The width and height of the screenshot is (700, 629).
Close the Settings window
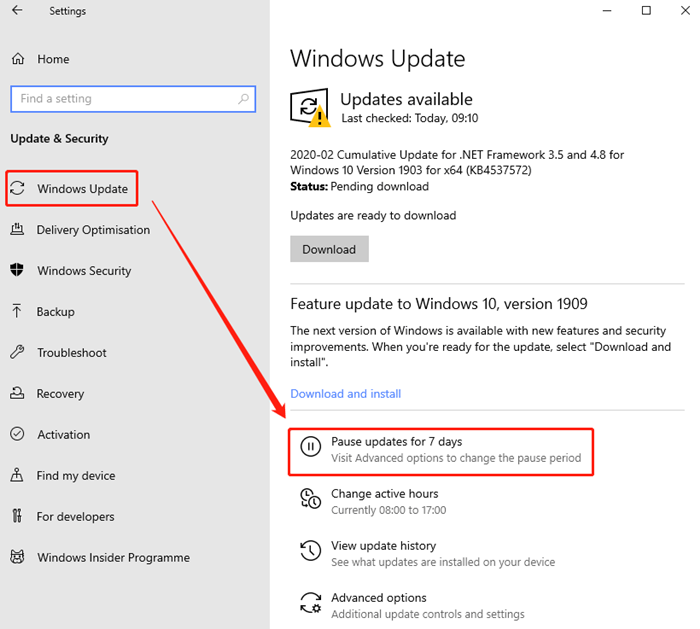685,10
